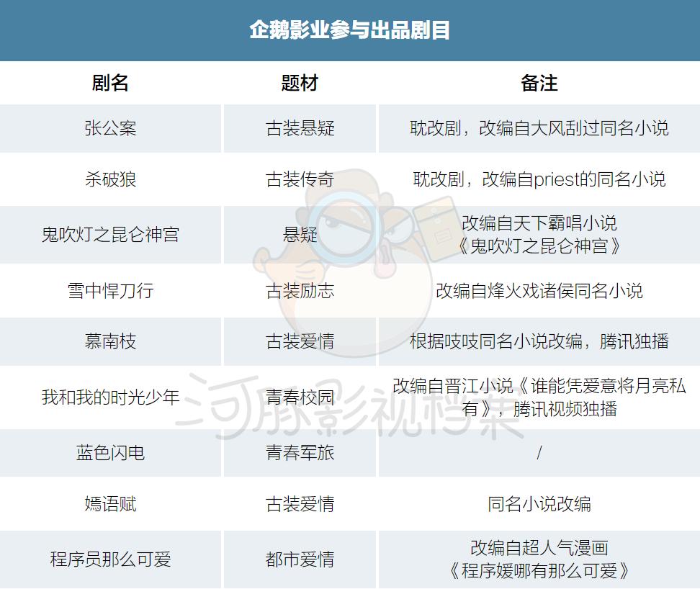Image resolution: width=700 pixels, height=589 pixels.
Task: Select the 雪中悍刀行 cell
Action: point(110,291)
